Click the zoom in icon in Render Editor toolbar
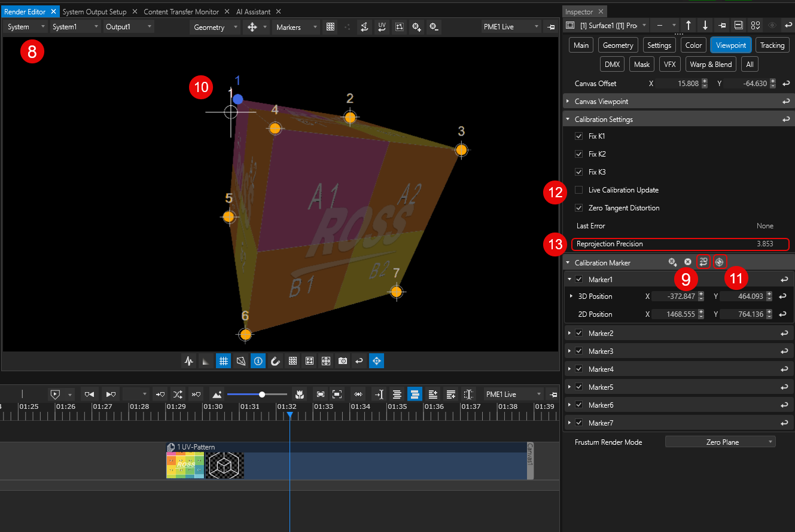The image size is (795, 532). [416, 27]
